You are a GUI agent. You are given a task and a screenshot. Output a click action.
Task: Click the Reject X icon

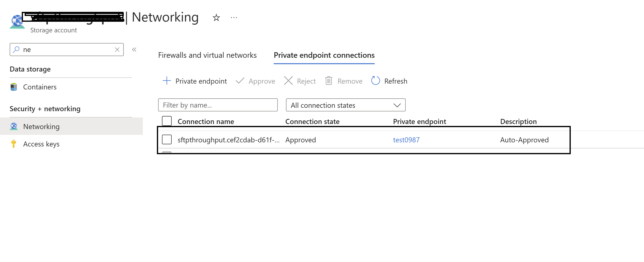point(288,81)
